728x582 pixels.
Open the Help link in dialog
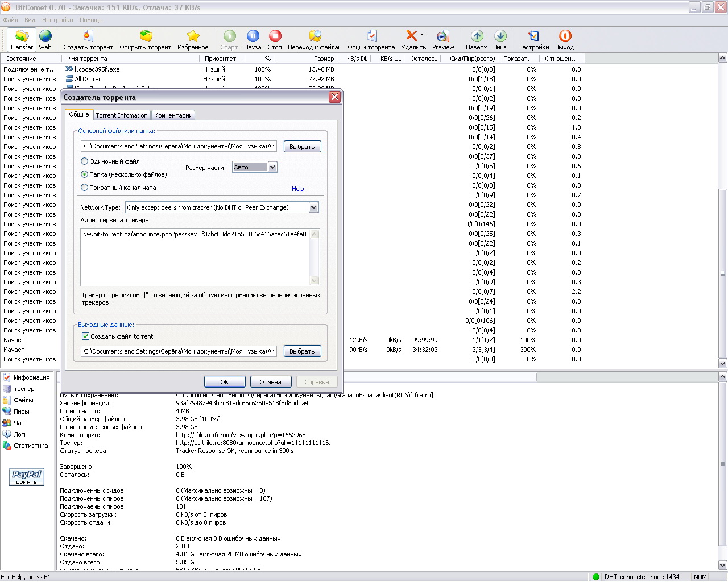click(x=298, y=189)
